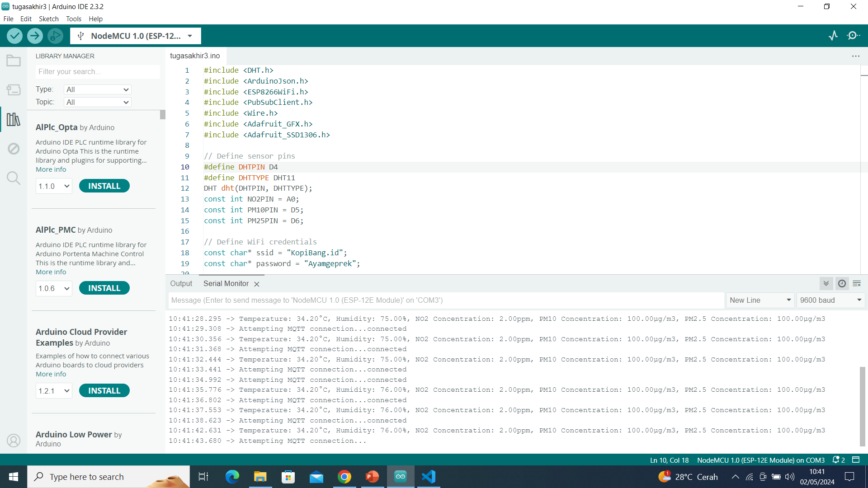Close the Serial Monitor tab
This screenshot has width=868, height=488.
(x=257, y=284)
